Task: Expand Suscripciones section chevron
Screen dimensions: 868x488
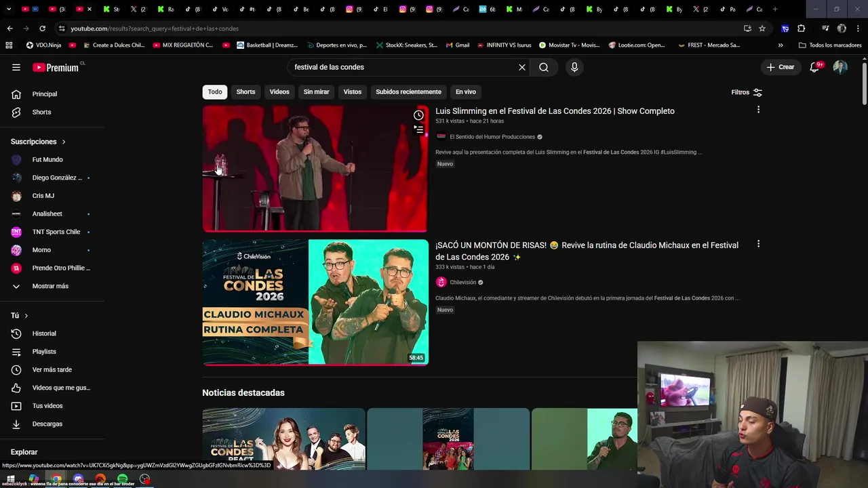Action: [64, 142]
